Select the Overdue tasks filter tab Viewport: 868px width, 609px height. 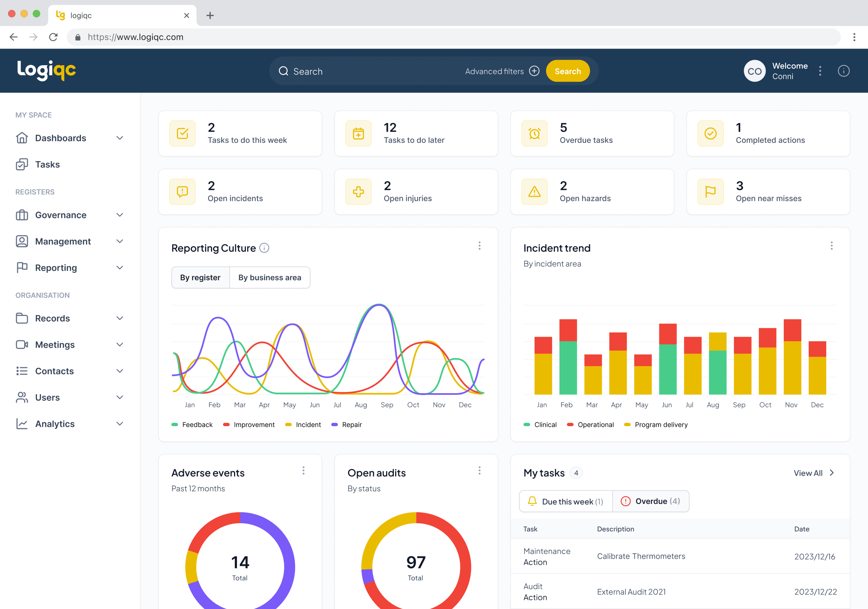(650, 501)
